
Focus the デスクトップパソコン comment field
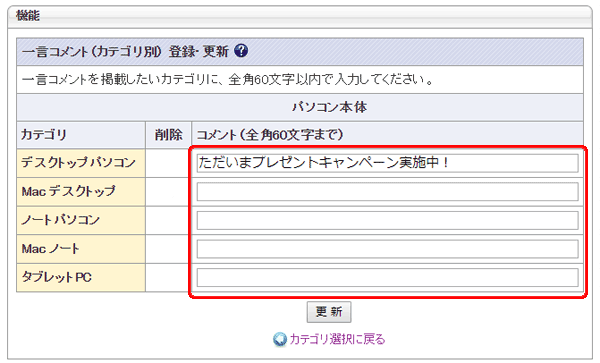point(387,163)
